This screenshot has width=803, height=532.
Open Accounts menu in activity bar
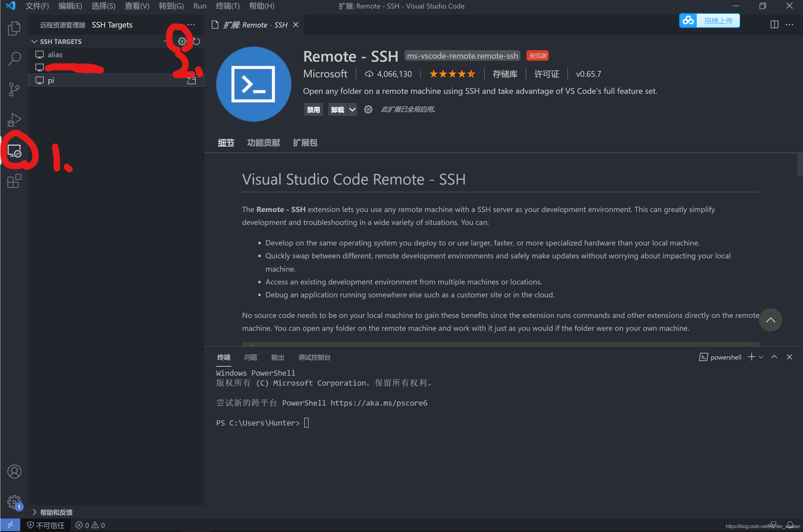click(14, 472)
